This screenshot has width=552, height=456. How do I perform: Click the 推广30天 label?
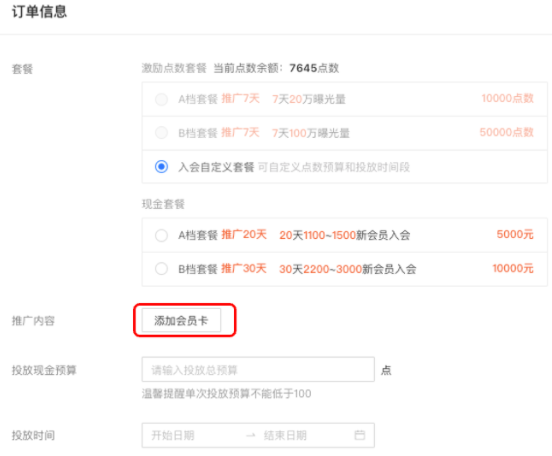(244, 268)
